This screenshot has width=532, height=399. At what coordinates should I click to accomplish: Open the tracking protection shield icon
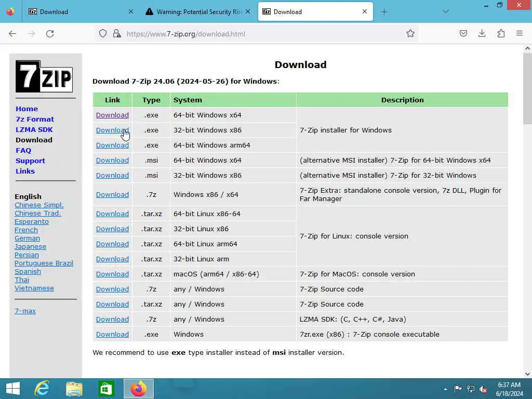(103, 33)
